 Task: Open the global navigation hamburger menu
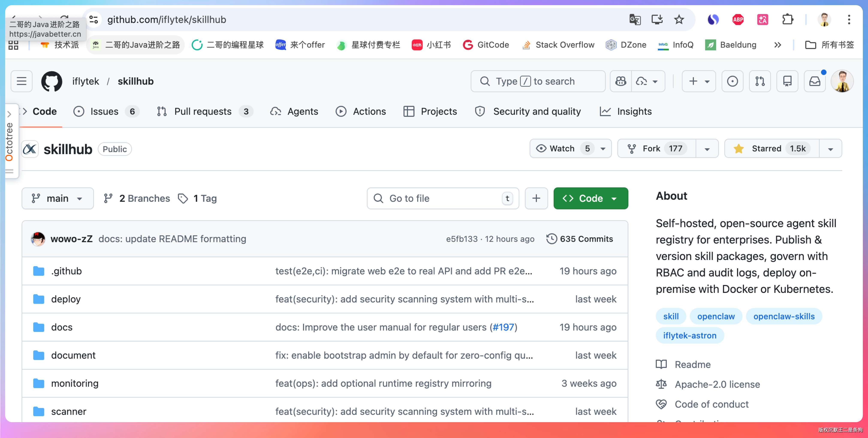pos(22,81)
